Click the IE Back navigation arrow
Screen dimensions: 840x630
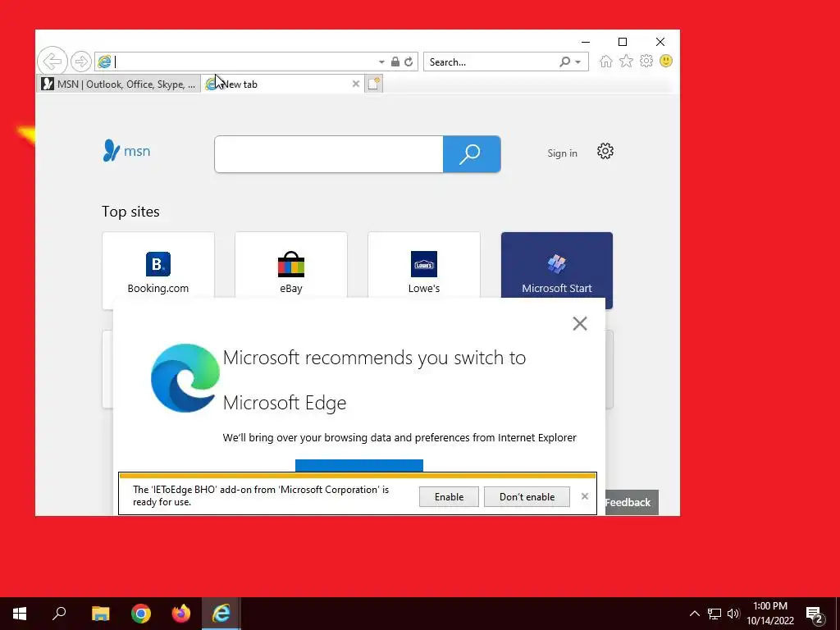coord(52,61)
